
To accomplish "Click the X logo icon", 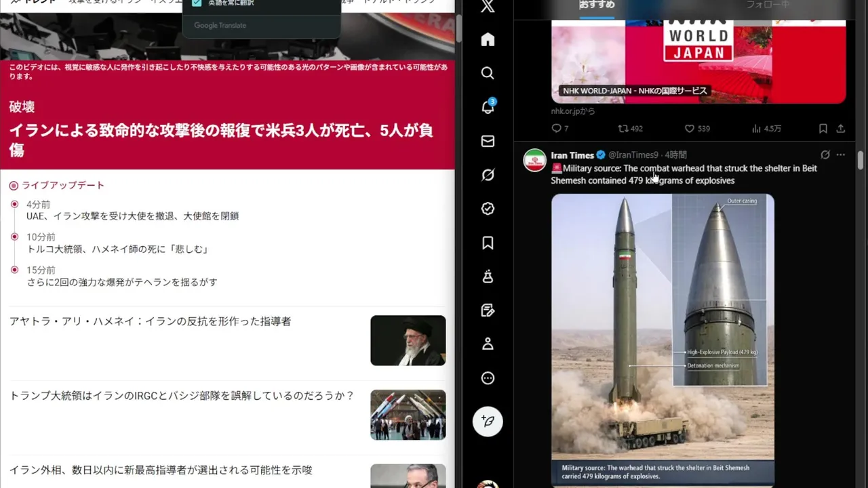I will pyautogui.click(x=488, y=6).
